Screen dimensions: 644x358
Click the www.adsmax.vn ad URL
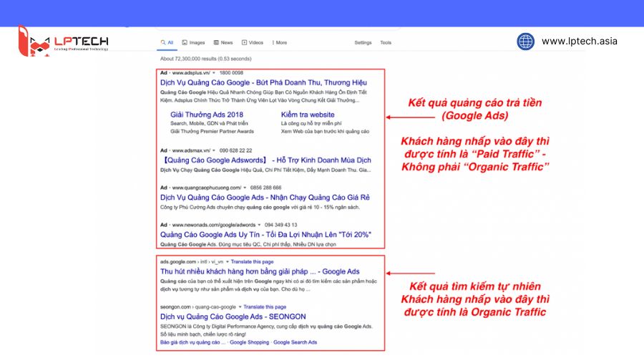[191, 150]
